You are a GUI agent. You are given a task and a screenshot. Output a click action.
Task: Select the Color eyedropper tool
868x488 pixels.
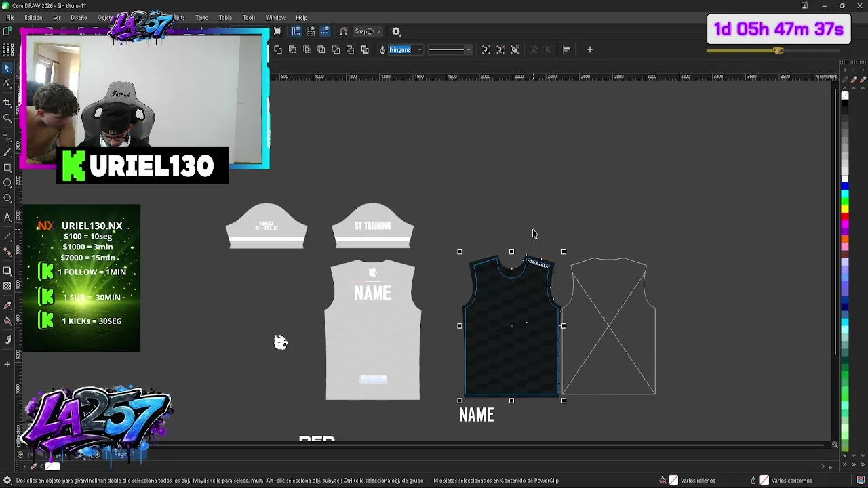(x=7, y=305)
